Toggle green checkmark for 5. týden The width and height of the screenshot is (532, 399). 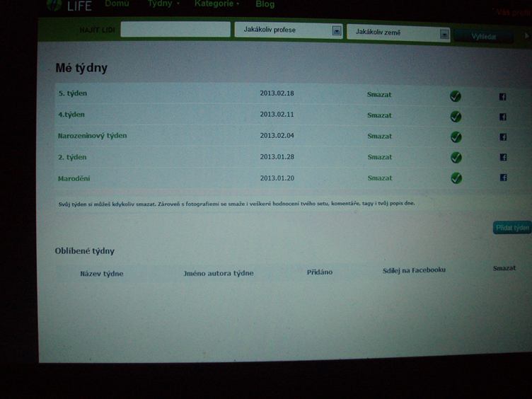point(456,96)
